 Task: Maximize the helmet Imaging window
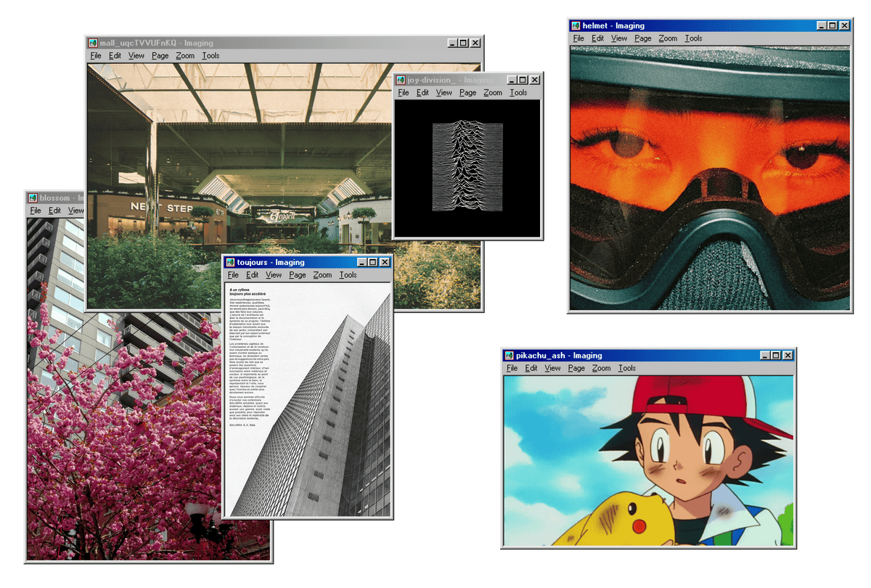[832, 25]
